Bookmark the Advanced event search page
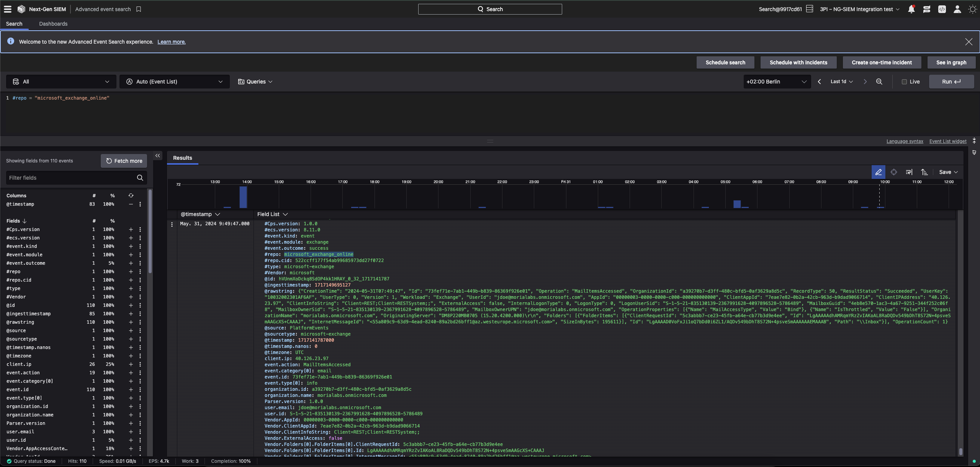This screenshot has height=467, width=980. click(139, 9)
